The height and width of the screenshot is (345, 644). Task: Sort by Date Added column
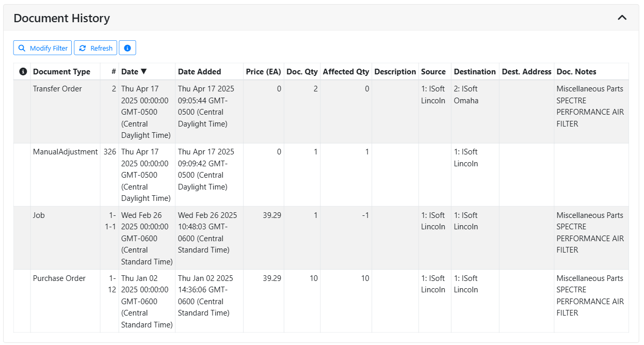[x=199, y=72]
